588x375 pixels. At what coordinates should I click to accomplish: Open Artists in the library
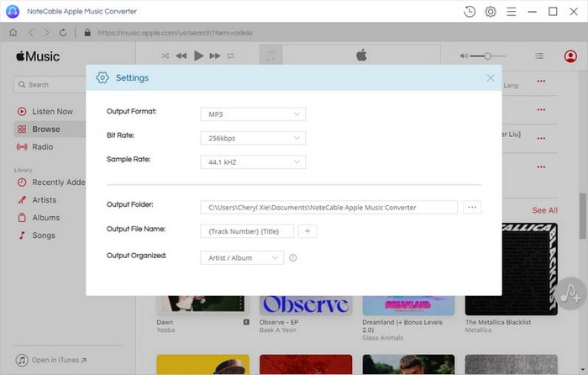(37, 200)
